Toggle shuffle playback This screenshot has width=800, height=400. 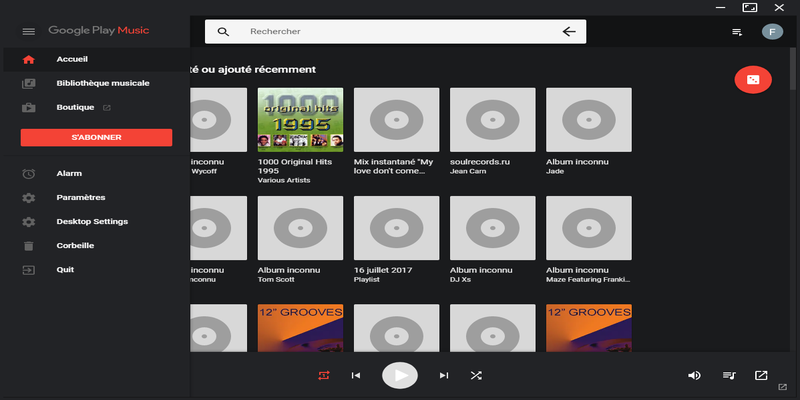476,376
